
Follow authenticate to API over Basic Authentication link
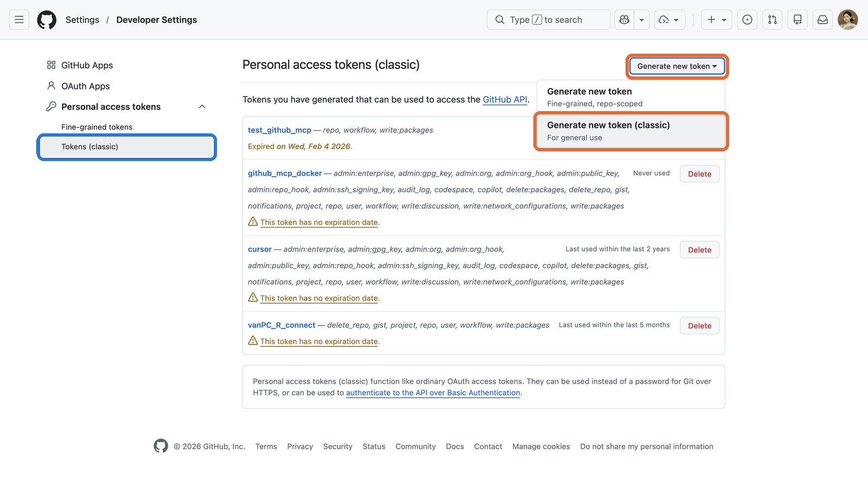pyautogui.click(x=433, y=393)
